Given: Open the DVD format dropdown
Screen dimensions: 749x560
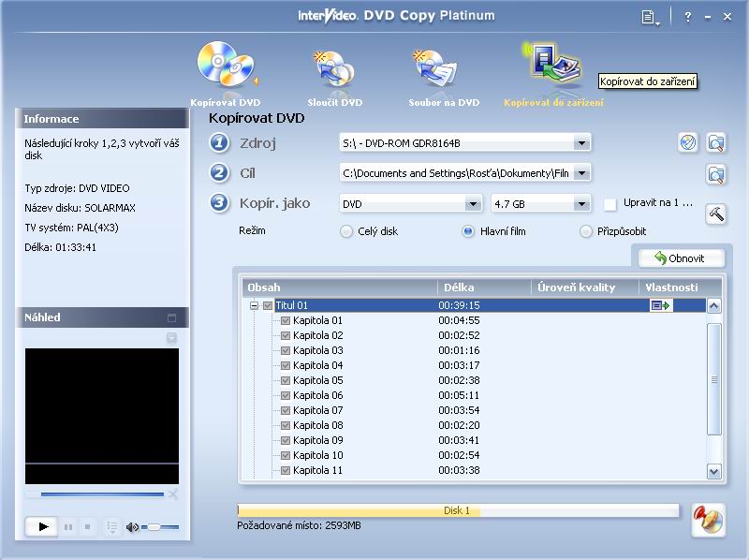Looking at the screenshot, I should click(x=473, y=204).
